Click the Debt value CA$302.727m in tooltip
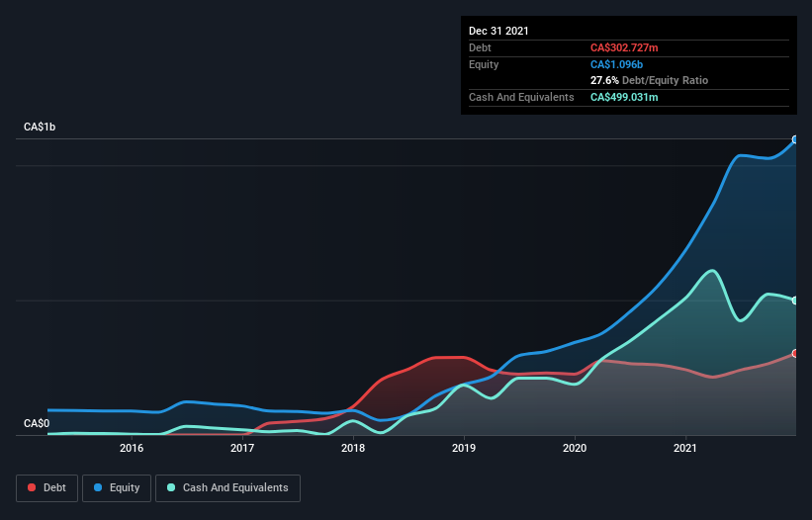The width and height of the screenshot is (812, 520). [624, 47]
